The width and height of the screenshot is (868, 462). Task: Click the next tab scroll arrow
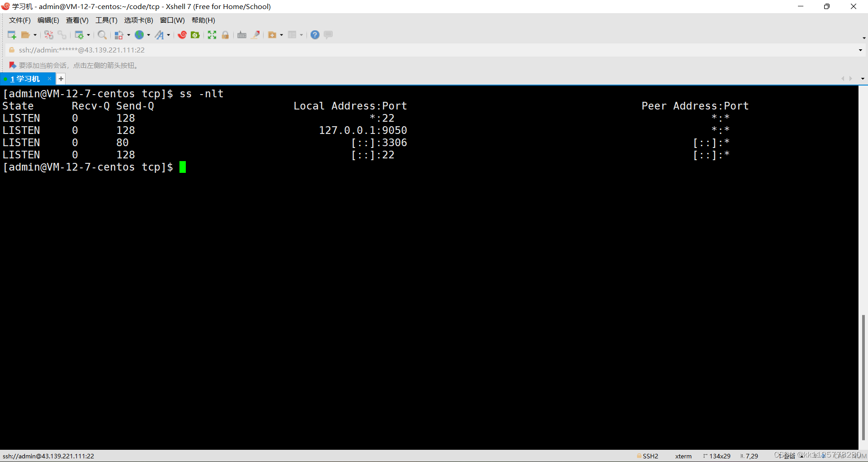(851, 79)
